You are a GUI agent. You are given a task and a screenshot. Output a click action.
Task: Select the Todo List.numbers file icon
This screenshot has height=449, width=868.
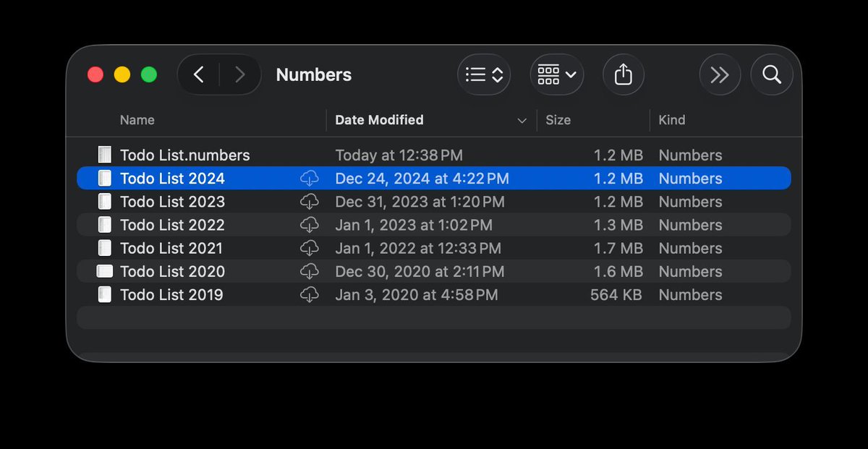[105, 155]
